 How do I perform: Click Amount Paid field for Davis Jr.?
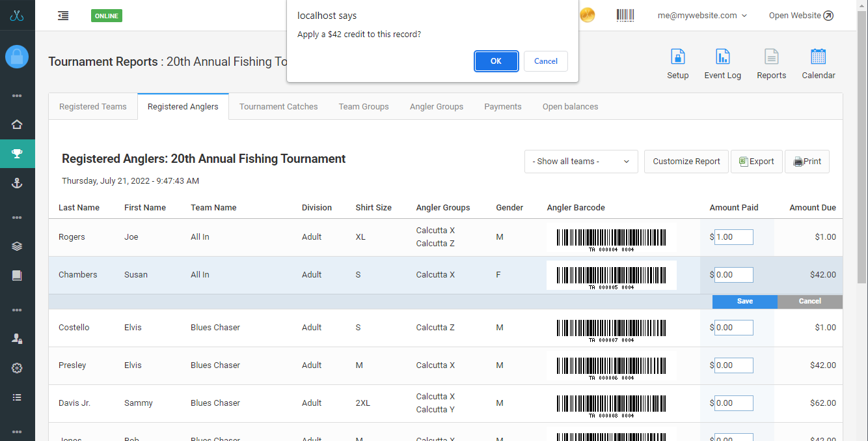[x=734, y=403]
